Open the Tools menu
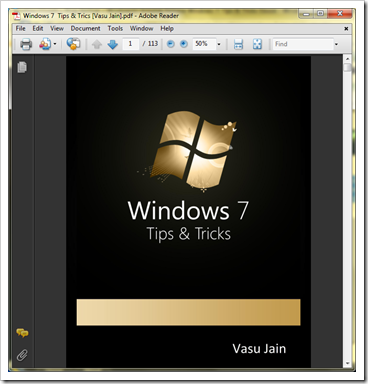The width and height of the screenshot is (368, 384). point(115,28)
